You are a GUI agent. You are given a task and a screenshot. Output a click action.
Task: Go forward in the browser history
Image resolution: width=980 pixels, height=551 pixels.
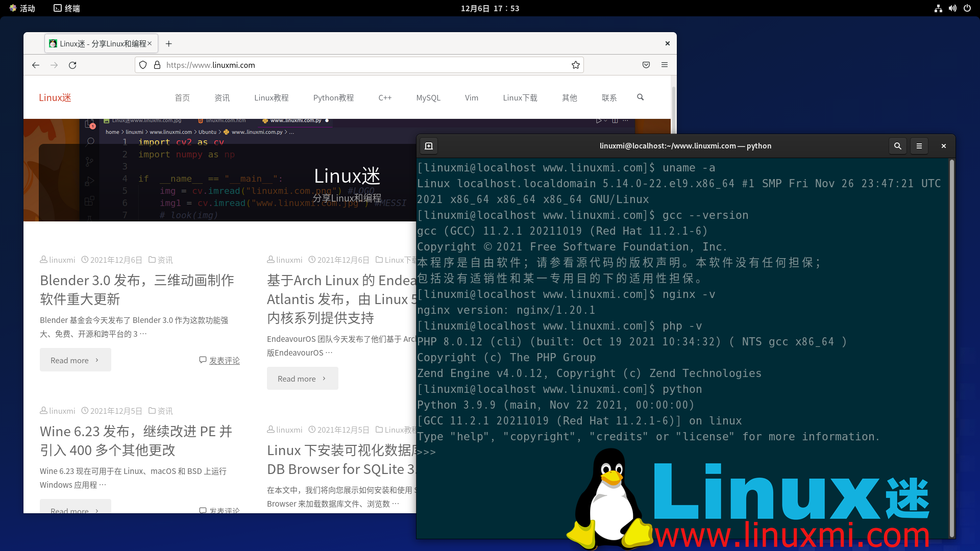coord(54,65)
